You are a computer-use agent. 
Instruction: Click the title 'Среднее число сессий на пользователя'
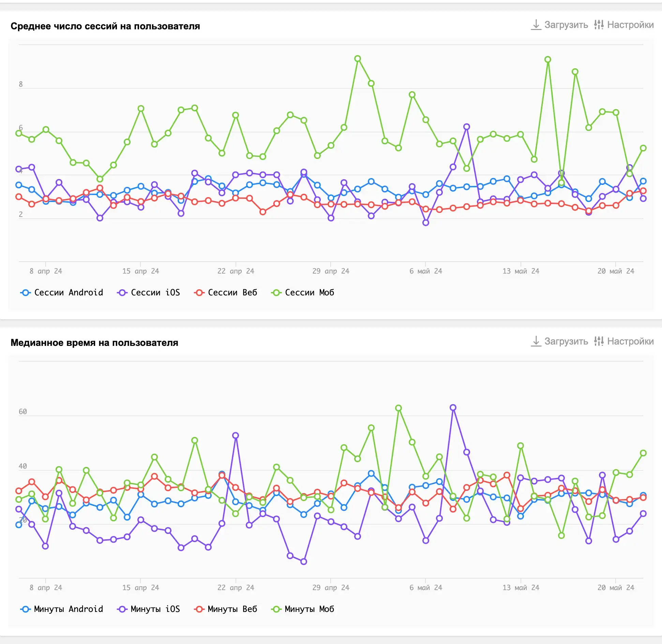coord(105,26)
